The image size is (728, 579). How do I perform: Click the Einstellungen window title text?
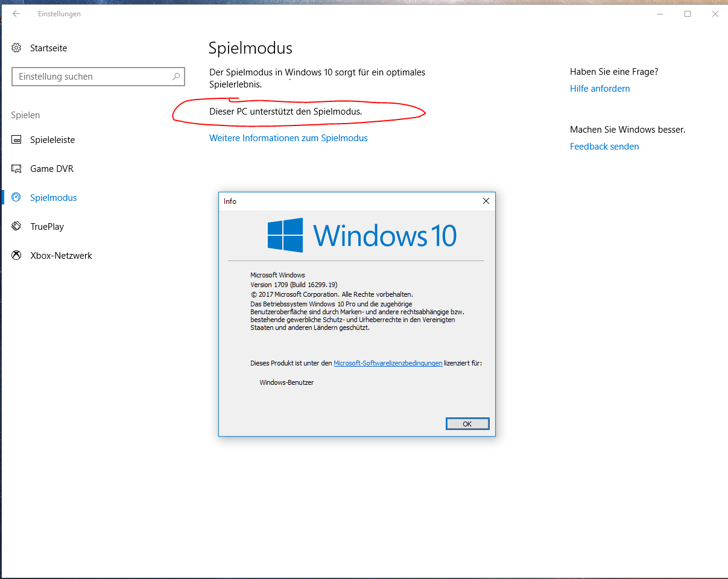(59, 14)
